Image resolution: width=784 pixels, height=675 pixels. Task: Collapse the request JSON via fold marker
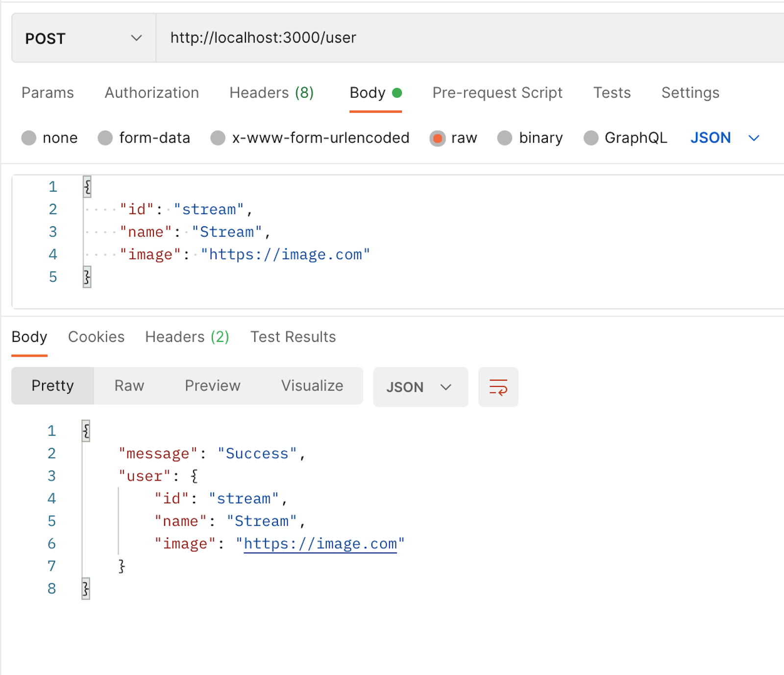click(x=86, y=187)
